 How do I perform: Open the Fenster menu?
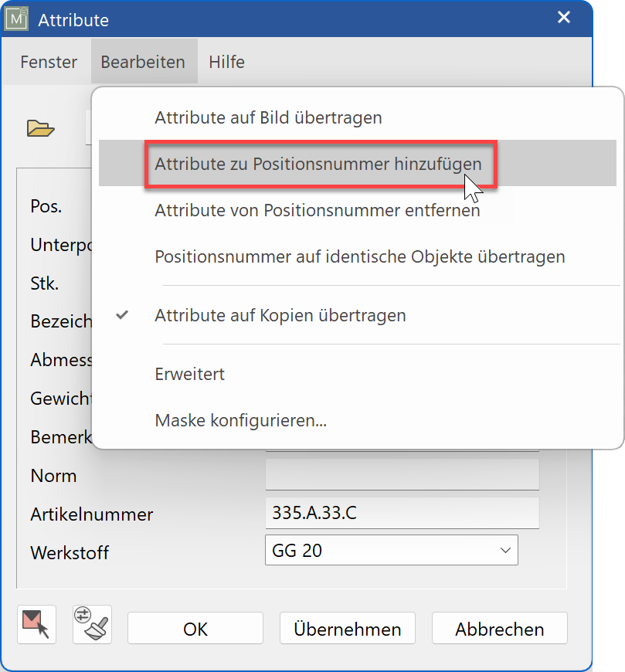coord(46,62)
